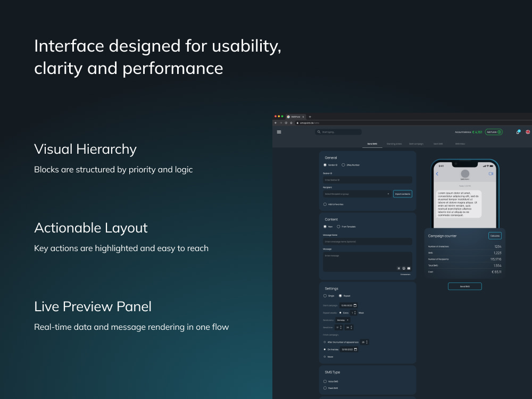532x399 pixels.
Task: Tap the video call icon in phone preview
Action: 491,174
